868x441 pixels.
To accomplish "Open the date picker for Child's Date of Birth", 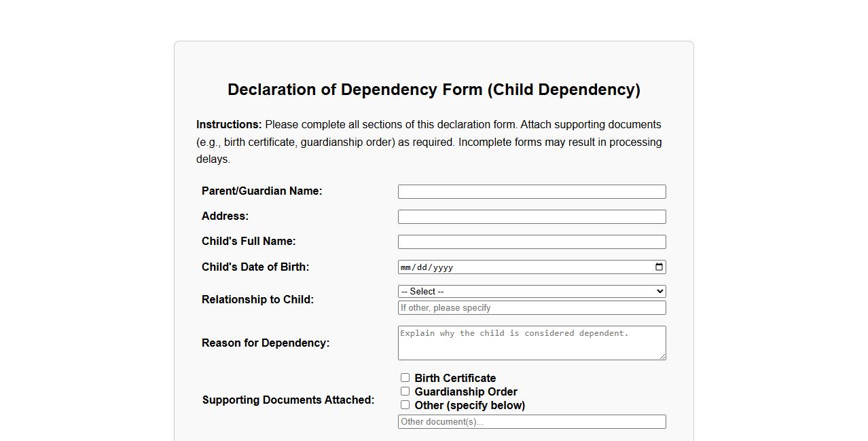I will (x=657, y=267).
